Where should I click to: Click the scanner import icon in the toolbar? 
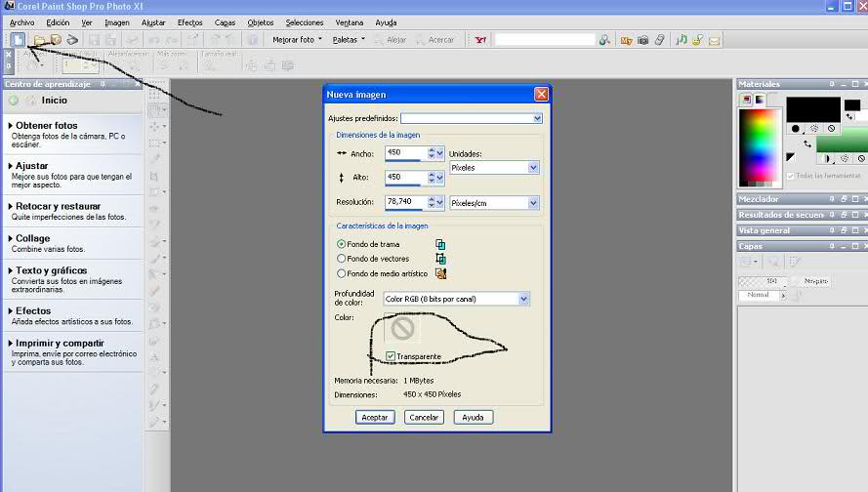tap(72, 40)
